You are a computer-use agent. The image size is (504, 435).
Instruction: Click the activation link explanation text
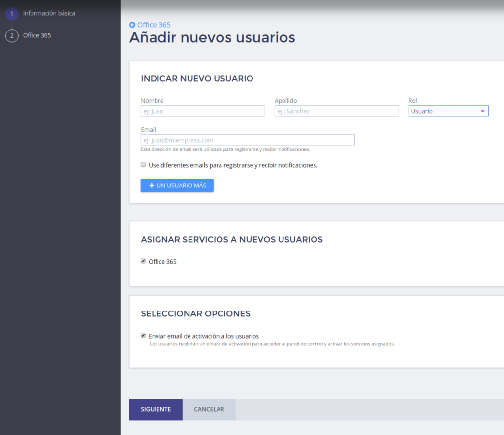[x=272, y=344]
